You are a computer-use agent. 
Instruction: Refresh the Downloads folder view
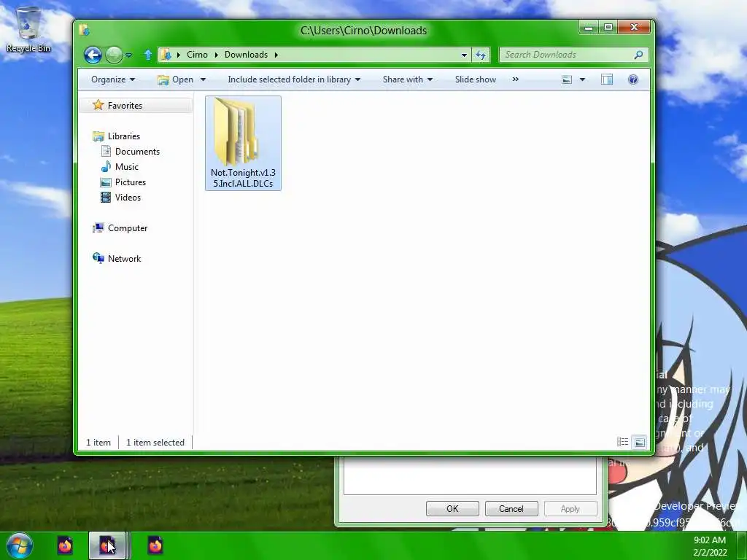point(481,55)
